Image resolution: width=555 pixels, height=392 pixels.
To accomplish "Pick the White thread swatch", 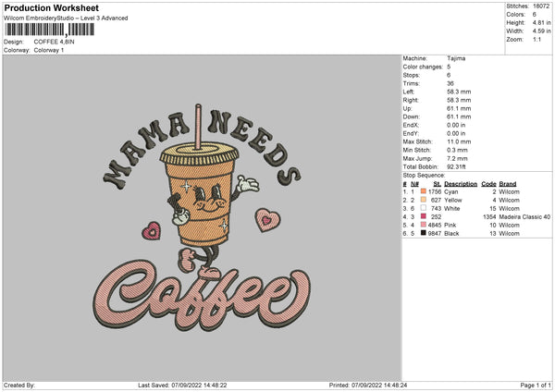I will [424, 208].
